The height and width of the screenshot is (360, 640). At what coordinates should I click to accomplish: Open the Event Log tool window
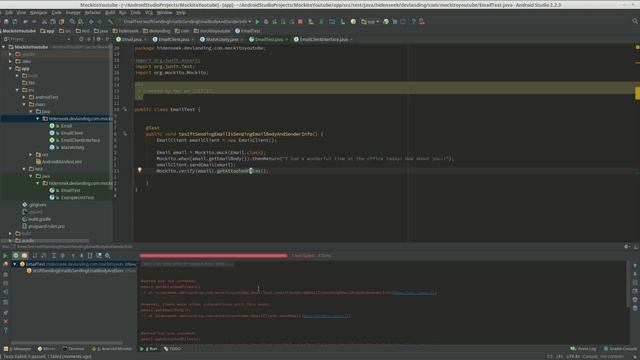click(x=583, y=349)
